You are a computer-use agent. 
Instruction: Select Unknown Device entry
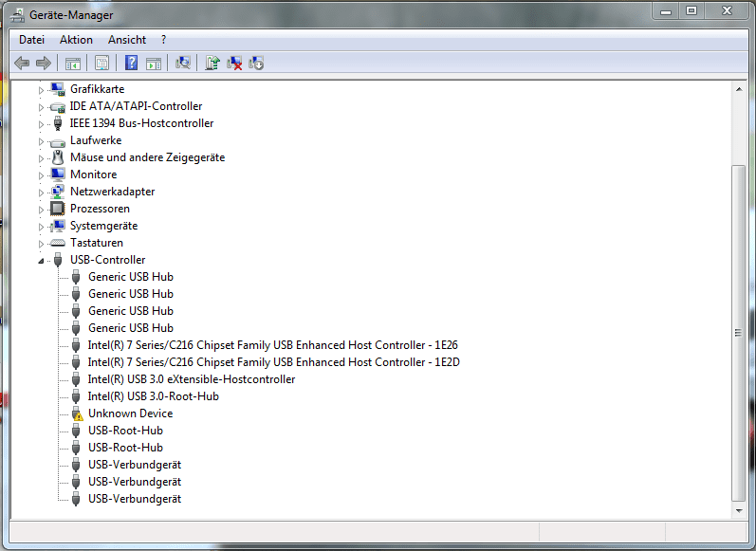pos(130,413)
